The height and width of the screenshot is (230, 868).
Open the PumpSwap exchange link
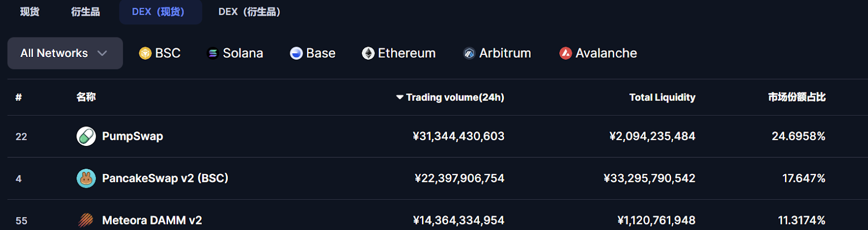point(132,136)
